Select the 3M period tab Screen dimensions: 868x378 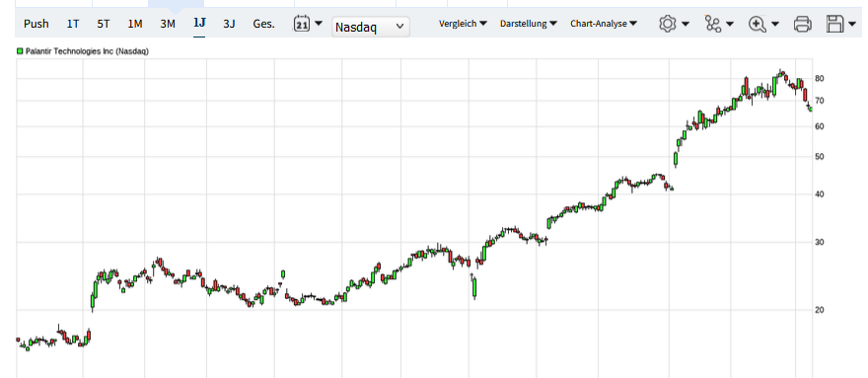[168, 24]
